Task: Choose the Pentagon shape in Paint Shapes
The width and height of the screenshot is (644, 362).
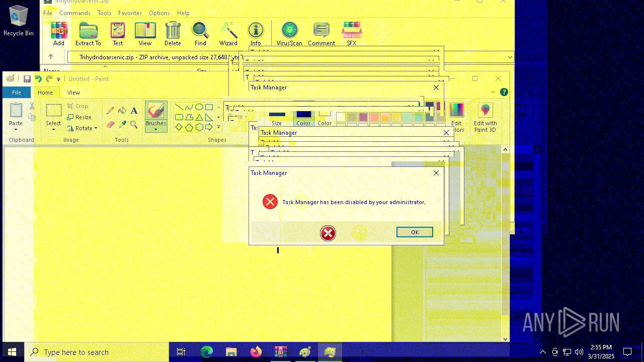Action: click(x=189, y=127)
